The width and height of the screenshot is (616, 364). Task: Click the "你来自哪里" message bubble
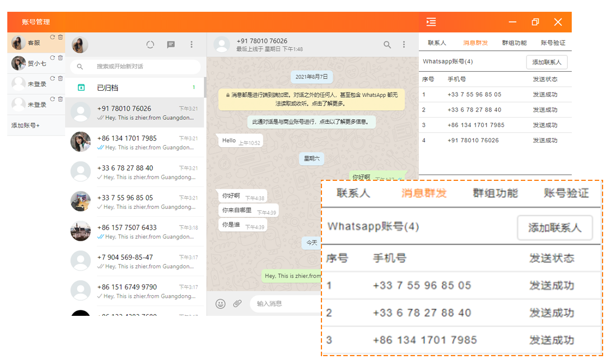(248, 211)
